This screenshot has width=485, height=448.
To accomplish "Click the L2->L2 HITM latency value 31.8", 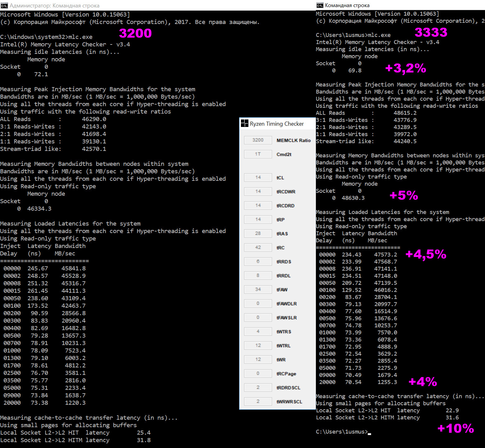I will (144, 440).
